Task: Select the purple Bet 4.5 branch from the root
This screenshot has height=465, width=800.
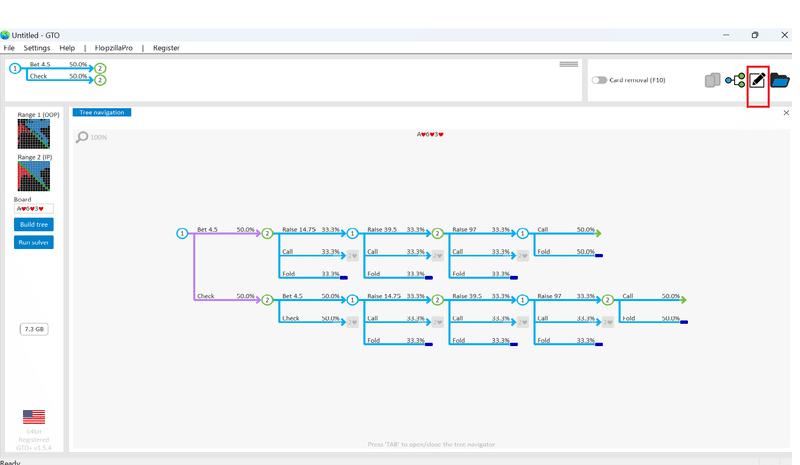Action: tap(226, 231)
